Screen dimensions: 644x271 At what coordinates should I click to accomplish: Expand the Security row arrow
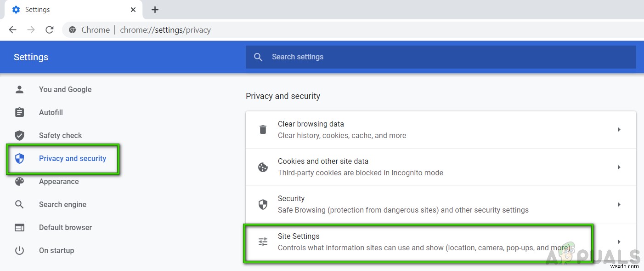(619, 204)
